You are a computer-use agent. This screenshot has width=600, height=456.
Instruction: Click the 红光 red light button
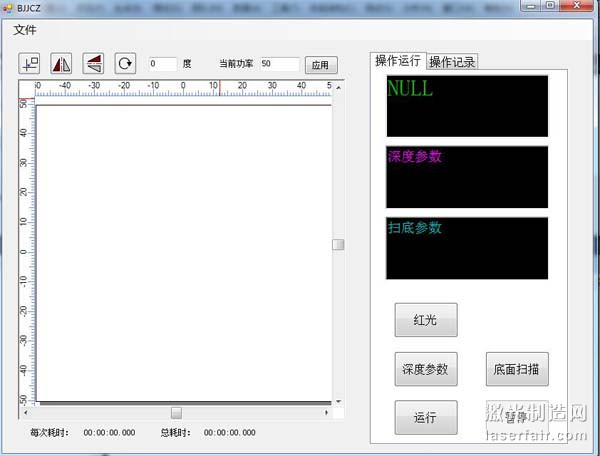(426, 320)
